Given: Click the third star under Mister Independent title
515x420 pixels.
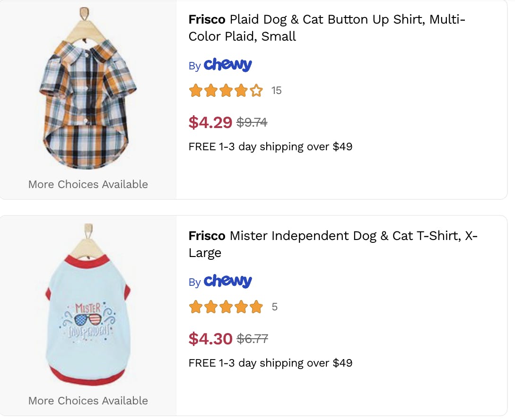Looking at the screenshot, I should [225, 307].
